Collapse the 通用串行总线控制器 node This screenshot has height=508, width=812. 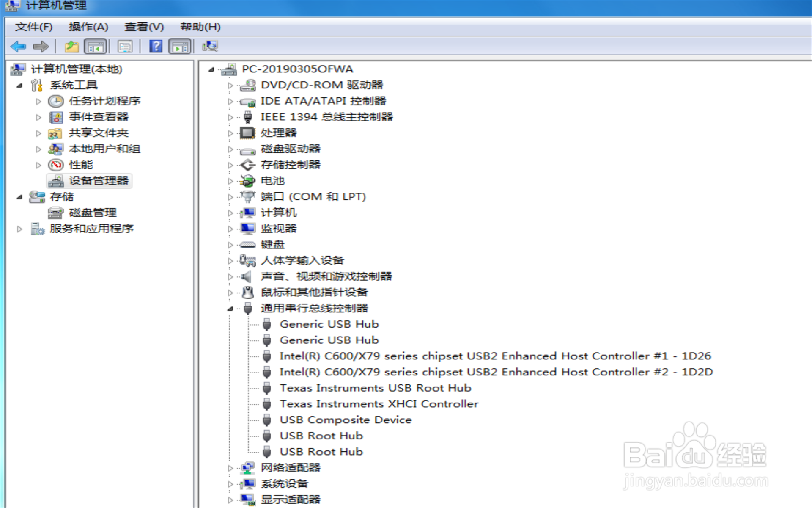230,309
